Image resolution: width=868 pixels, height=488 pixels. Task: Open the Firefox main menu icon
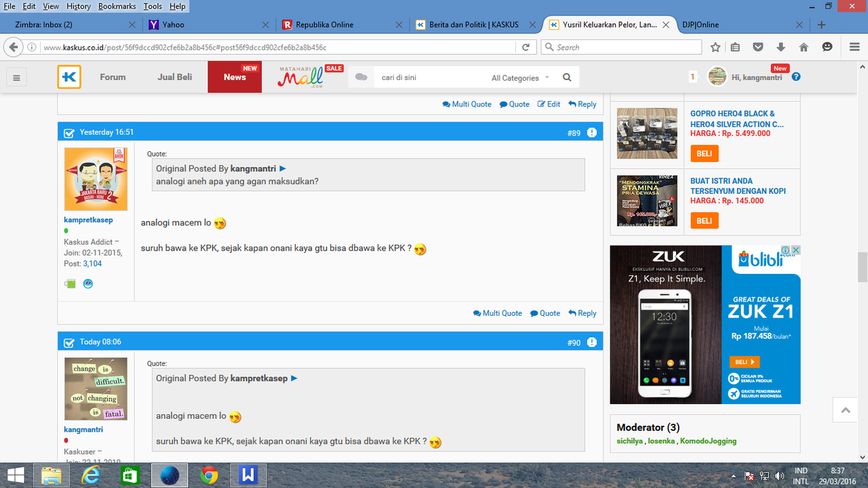click(853, 47)
